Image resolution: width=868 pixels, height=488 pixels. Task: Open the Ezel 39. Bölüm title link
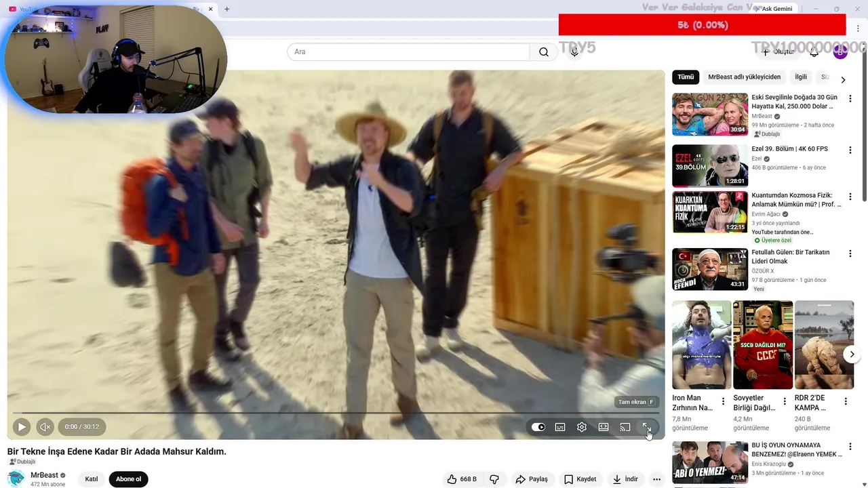click(789, 149)
